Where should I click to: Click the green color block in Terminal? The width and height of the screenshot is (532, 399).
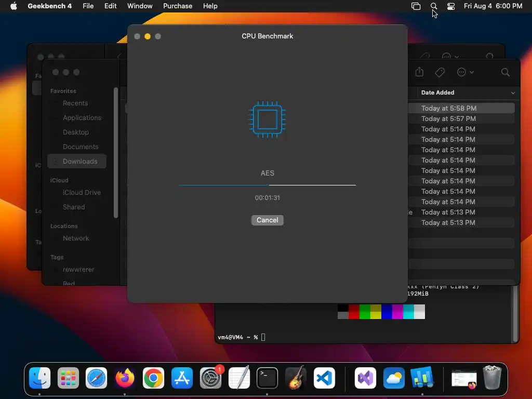tap(365, 312)
